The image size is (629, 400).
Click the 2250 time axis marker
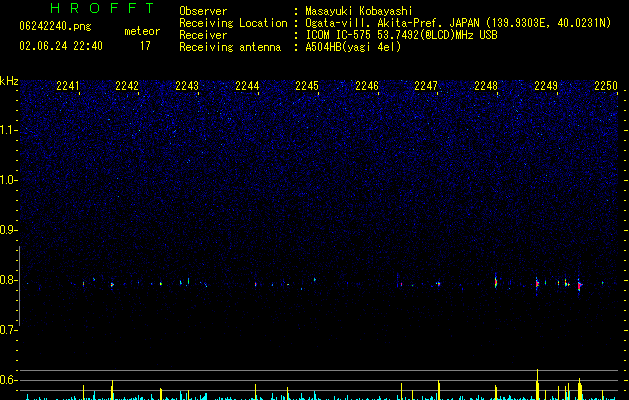606,86
